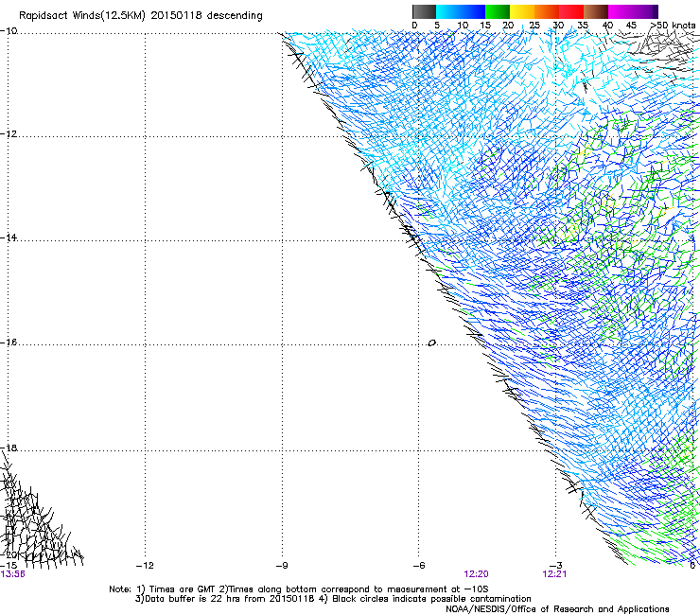The height and width of the screenshot is (615, 700).
Task: Click the -9 longitude axis label
Action: tap(282, 566)
